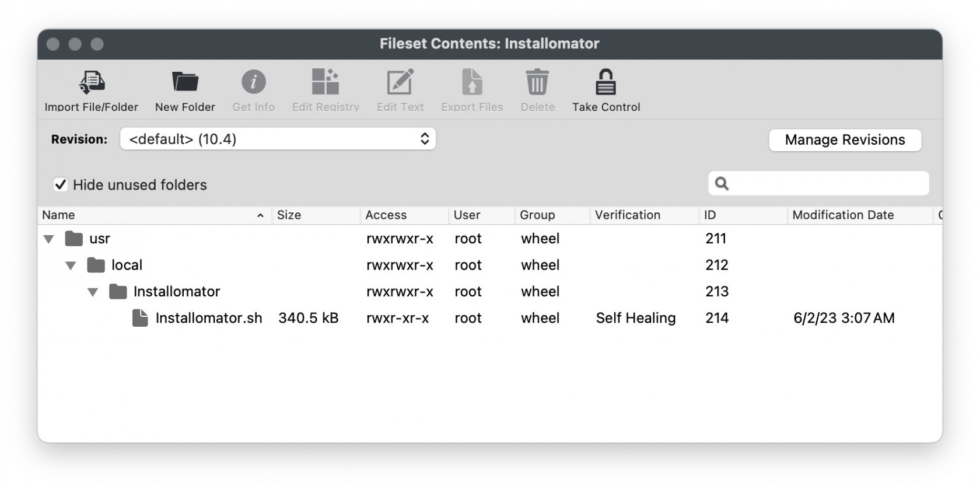Click the local folder icon
980x489 pixels.
[96, 265]
